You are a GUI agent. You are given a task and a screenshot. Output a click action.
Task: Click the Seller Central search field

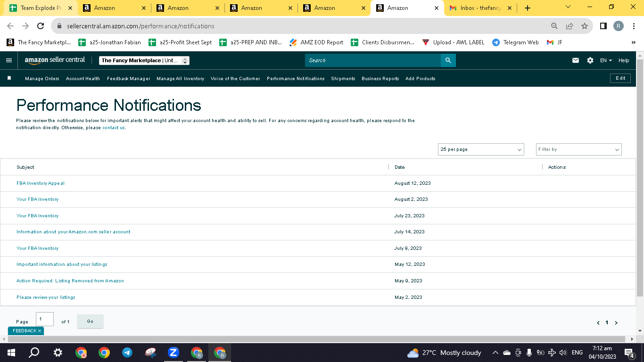pos(373,60)
